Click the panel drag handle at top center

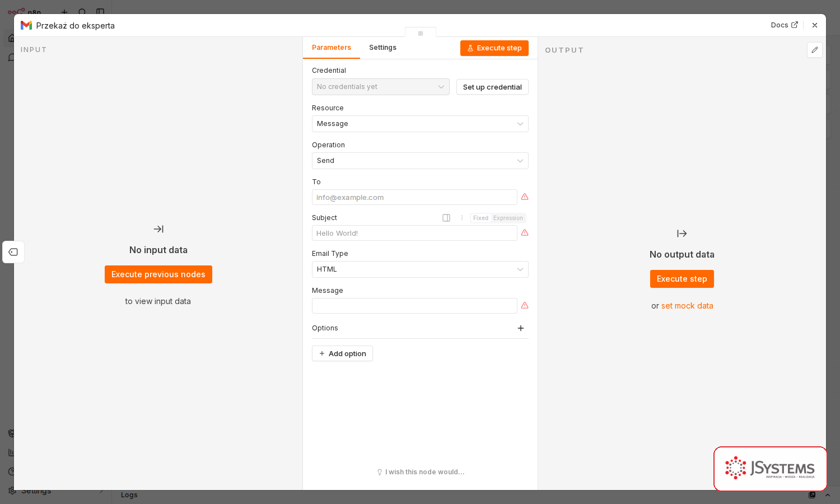pyautogui.click(x=421, y=33)
